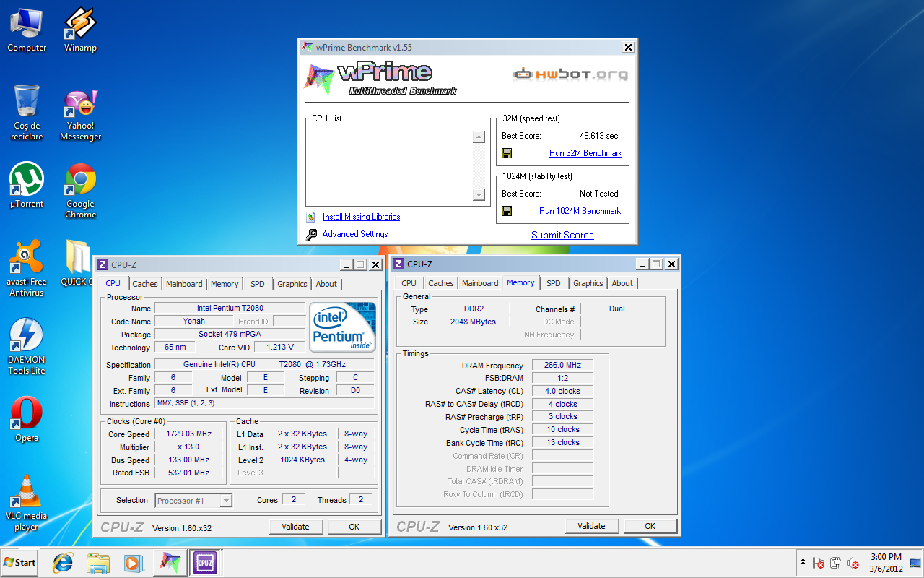The height and width of the screenshot is (578, 924).
Task: Open Yahoo! Messenger desktop shortcut
Action: [x=80, y=116]
